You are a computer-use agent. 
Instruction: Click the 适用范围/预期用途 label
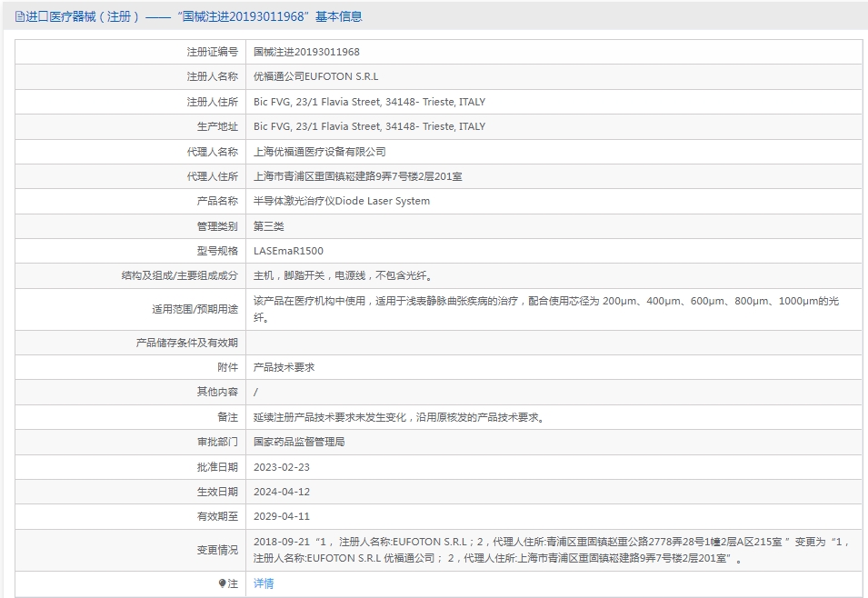click(195, 309)
